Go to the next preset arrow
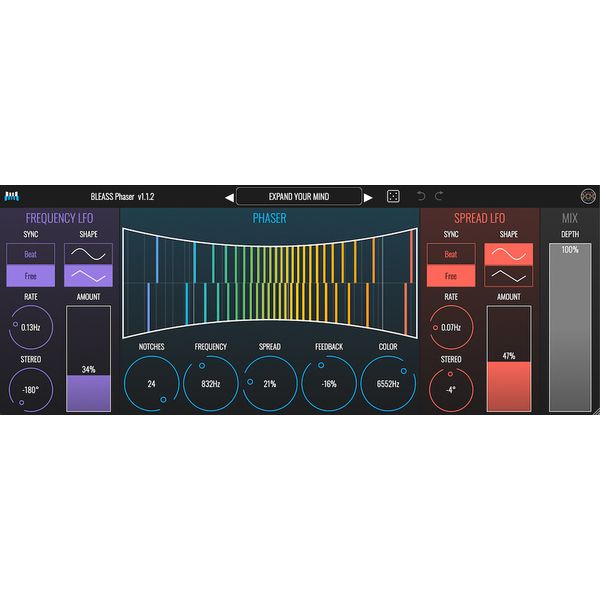The height and width of the screenshot is (600, 600). tap(368, 197)
